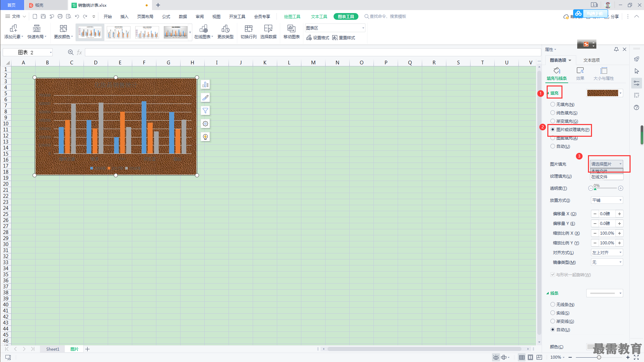This screenshot has width=644, height=362.
Task: Open the Drawing Tools (绘图工具) tab
Action: (x=292, y=16)
